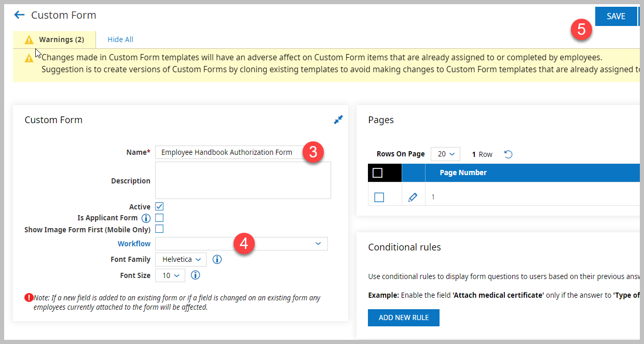
Task: Click the Hide All link
Action: click(x=120, y=39)
